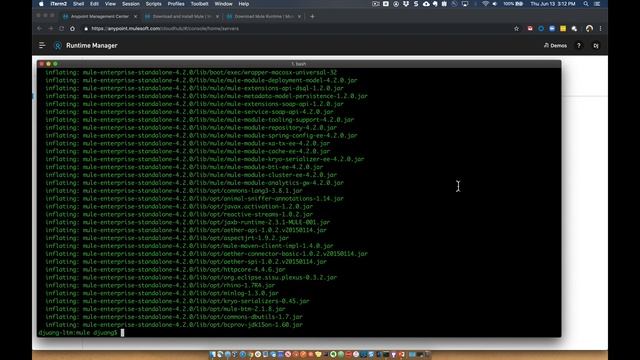640x360 pixels.
Task: Open the Window menu
Action: (x=223, y=4)
